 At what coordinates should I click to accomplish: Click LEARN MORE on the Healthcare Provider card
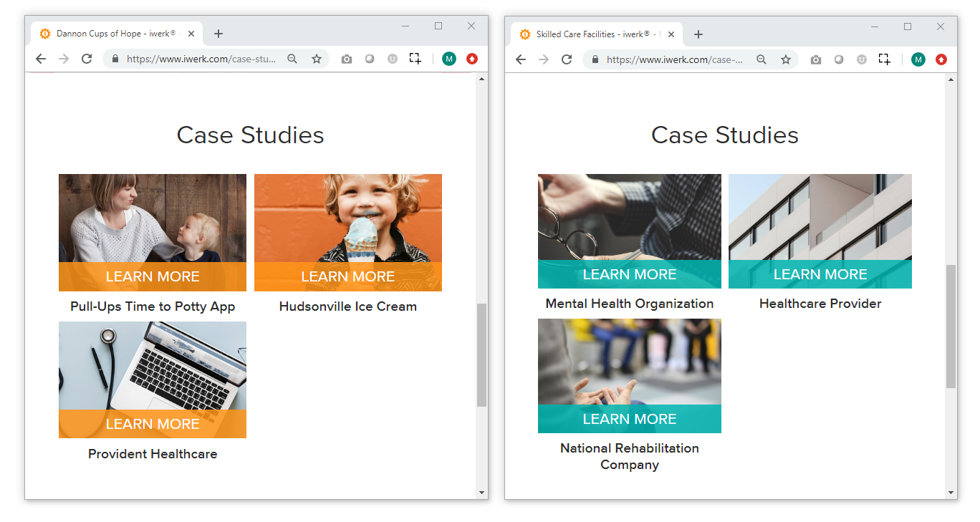point(820,274)
